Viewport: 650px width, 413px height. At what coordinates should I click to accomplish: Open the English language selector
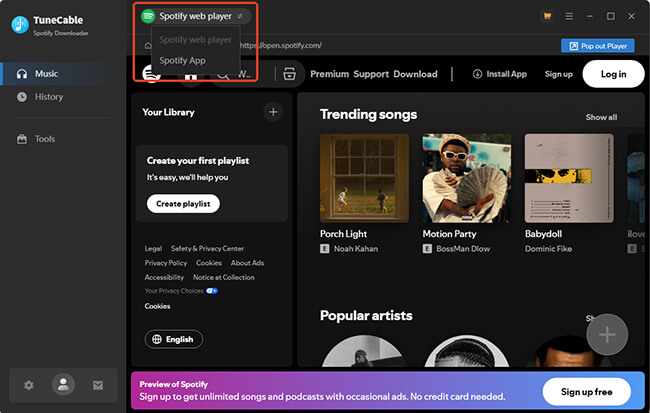174,339
